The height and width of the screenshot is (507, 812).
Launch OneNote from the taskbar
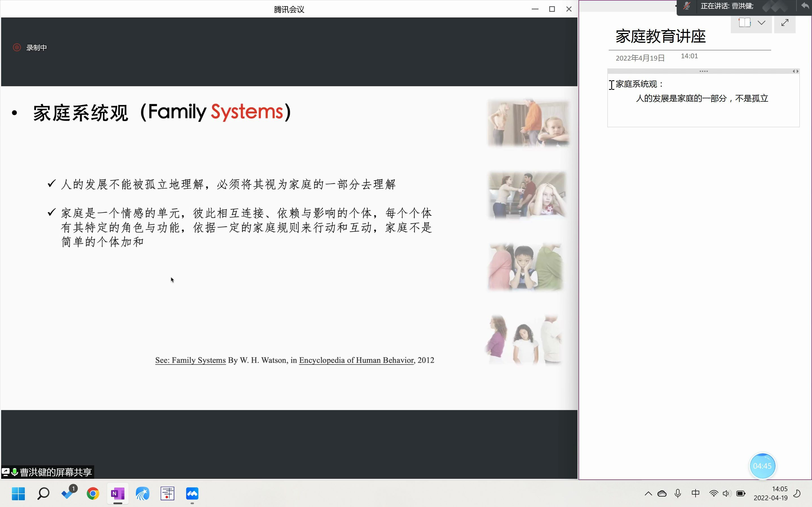118,493
